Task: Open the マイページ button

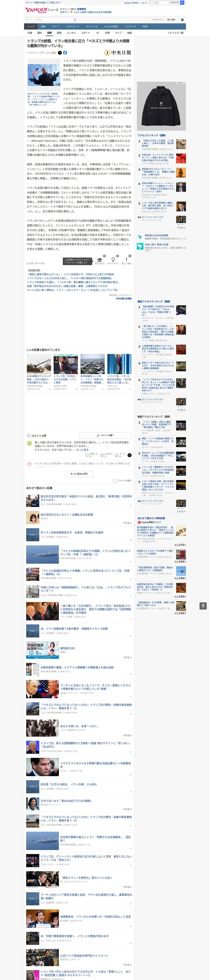Action: [157, 20]
